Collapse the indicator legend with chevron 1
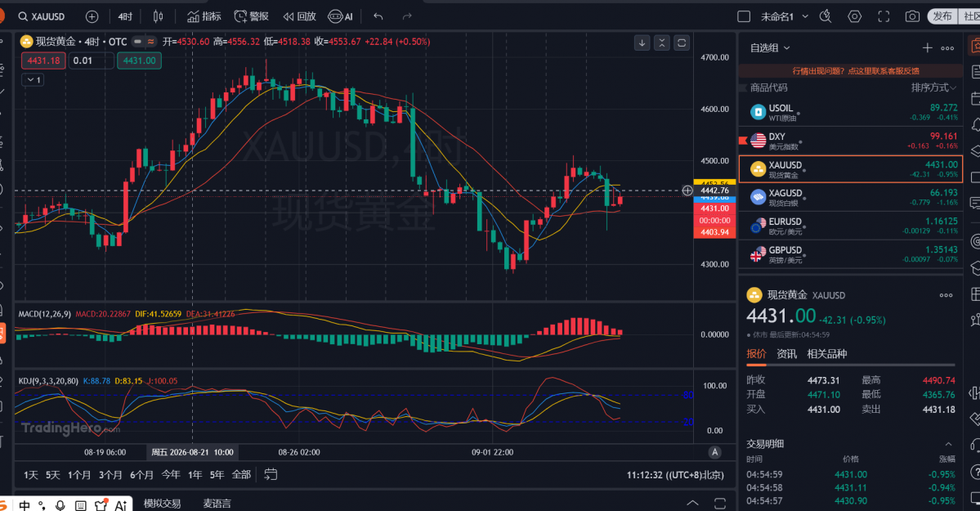Screen dimensions: 980x511 click(x=34, y=80)
